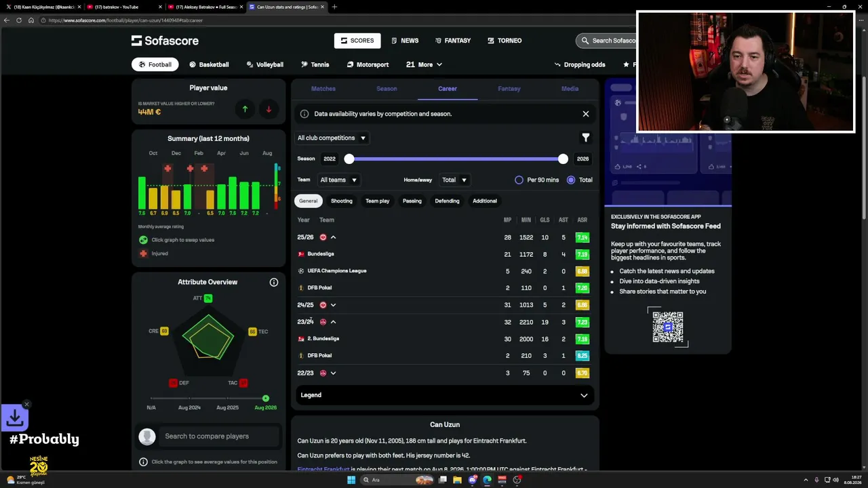Open the '21 More' sports dropdown
The width and height of the screenshot is (868, 488).
425,64
